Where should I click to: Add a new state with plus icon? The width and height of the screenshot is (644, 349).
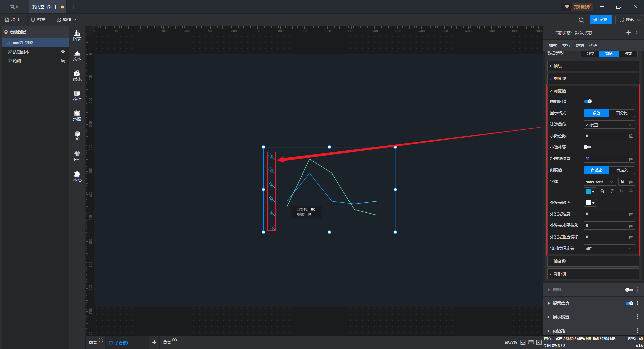coord(628,32)
